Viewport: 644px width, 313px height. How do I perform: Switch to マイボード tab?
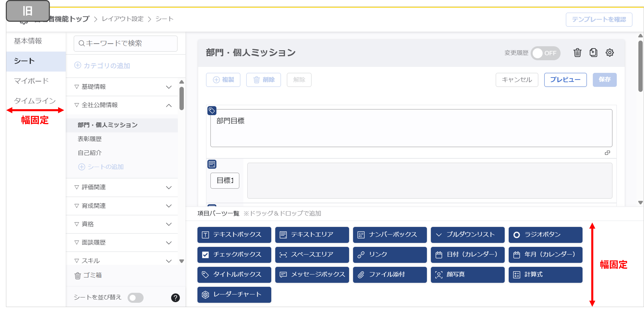(x=31, y=81)
